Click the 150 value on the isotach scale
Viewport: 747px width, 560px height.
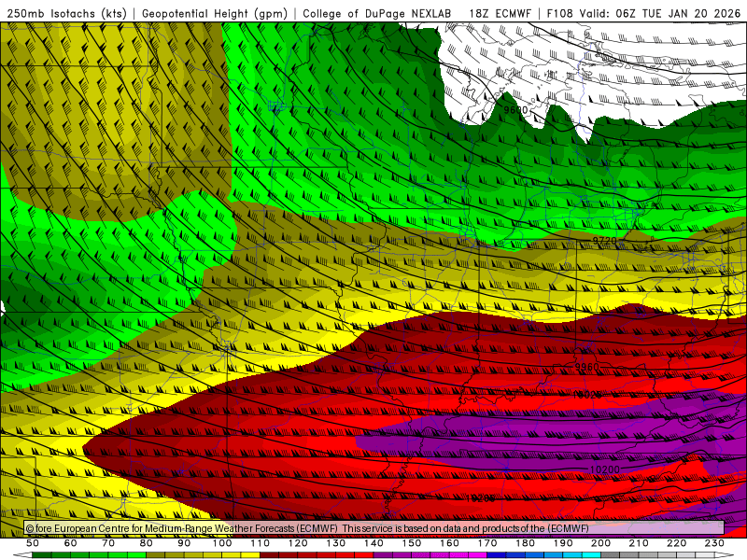click(x=411, y=543)
